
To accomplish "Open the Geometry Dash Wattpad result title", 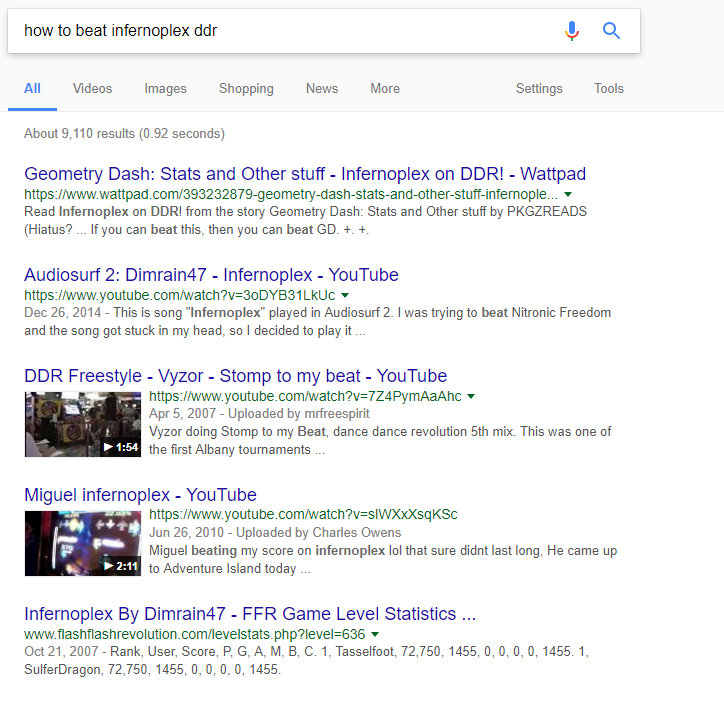I will point(305,174).
